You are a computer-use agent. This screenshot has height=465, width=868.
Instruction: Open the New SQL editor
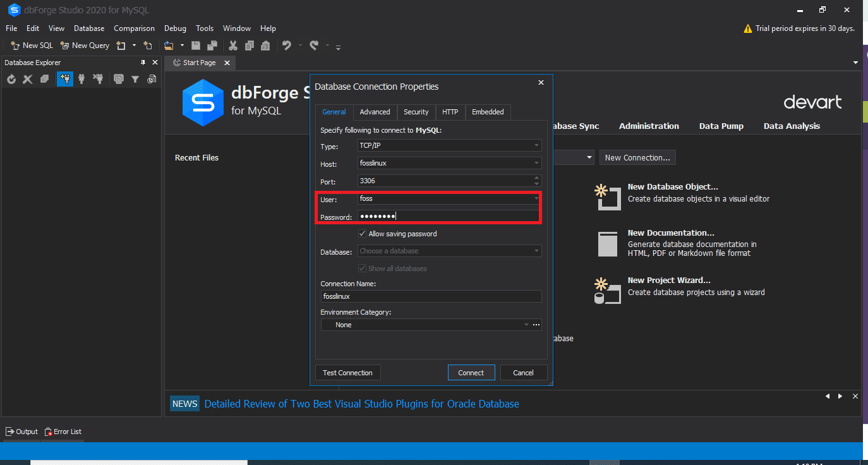pos(30,45)
